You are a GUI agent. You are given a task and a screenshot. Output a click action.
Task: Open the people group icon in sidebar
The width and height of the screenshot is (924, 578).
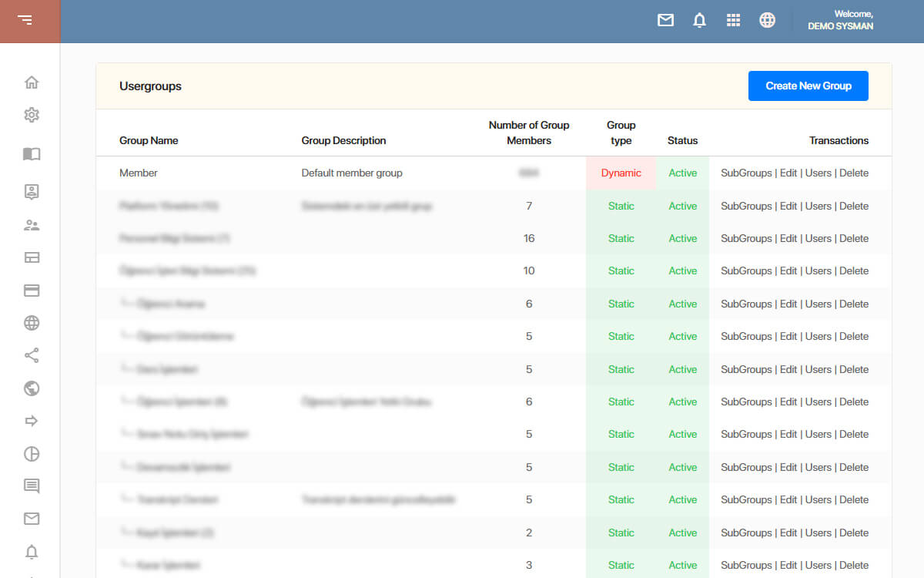point(32,225)
